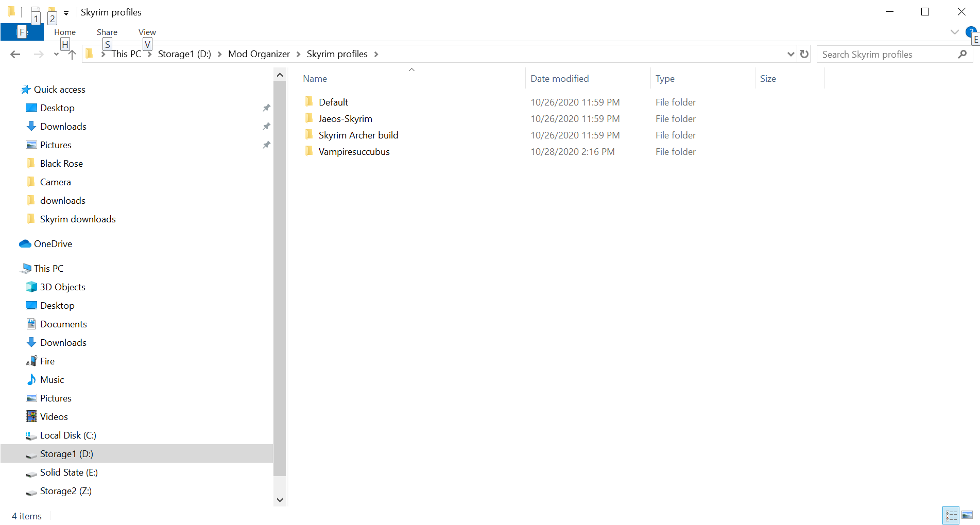Open recent locations dropdown arrow
Screen dimensions: 980x525
pos(56,55)
